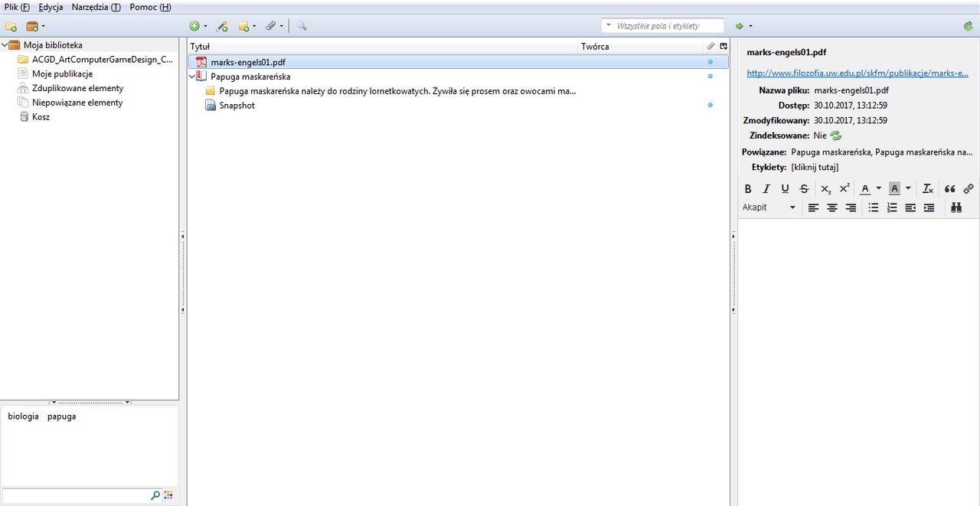This screenshot has width=980, height=506.
Task: Decrease indent in note editor
Action: pos(910,207)
